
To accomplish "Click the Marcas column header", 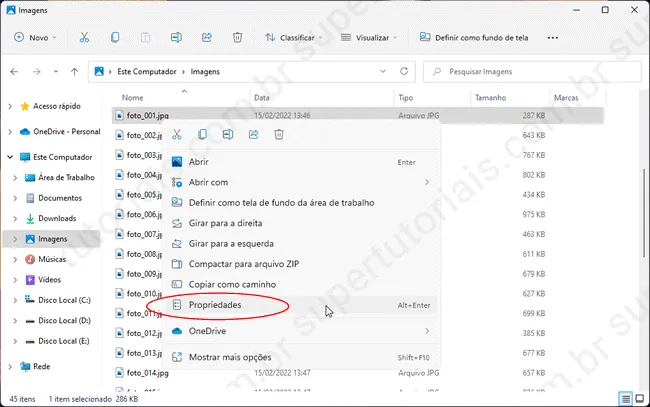I will pyautogui.click(x=566, y=98).
